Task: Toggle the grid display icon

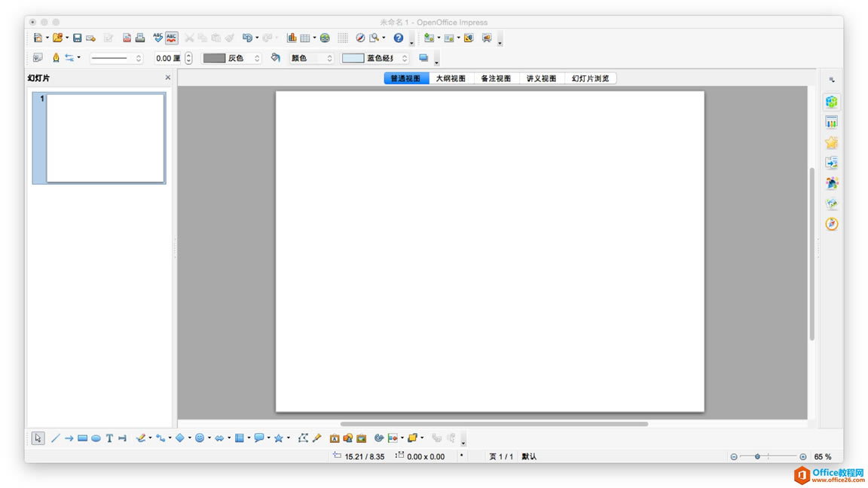Action: pos(341,37)
